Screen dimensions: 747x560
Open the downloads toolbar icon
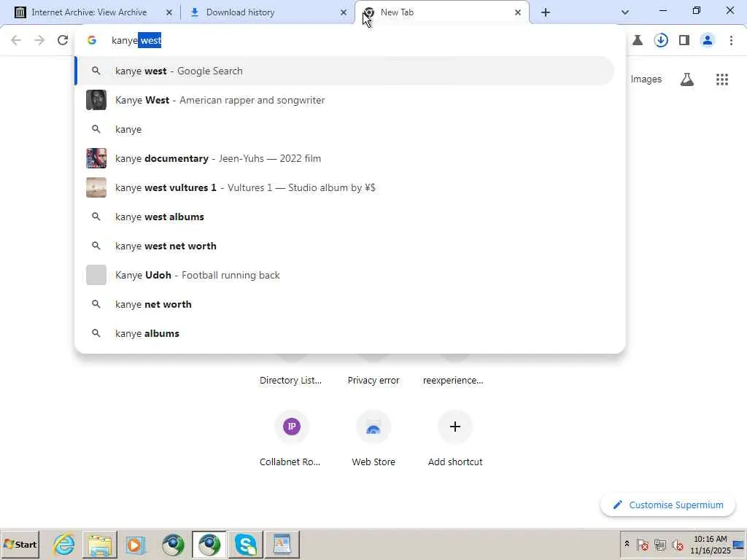[661, 41]
